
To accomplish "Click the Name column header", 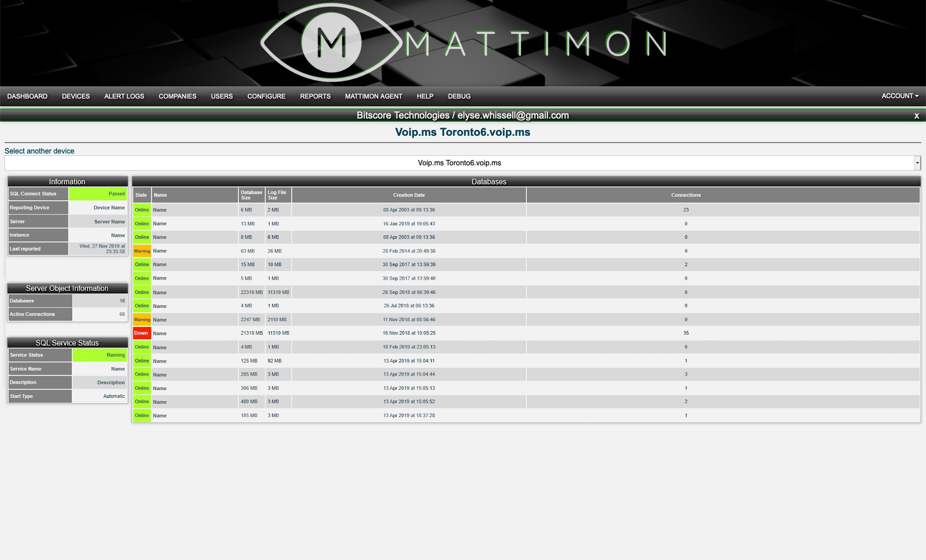I will (195, 195).
